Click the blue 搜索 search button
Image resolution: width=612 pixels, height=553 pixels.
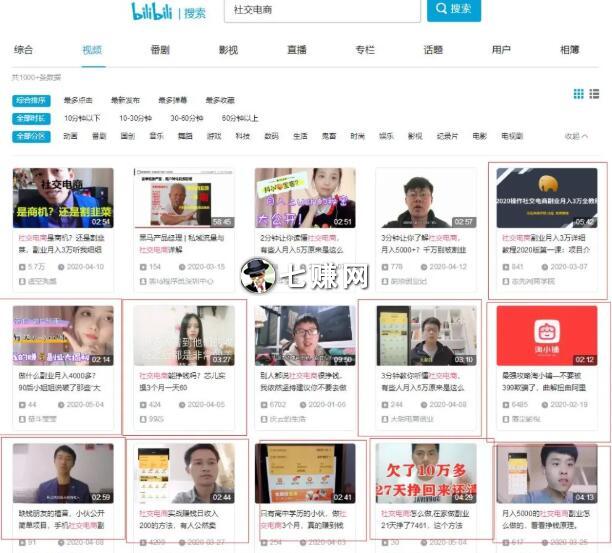coord(454,9)
